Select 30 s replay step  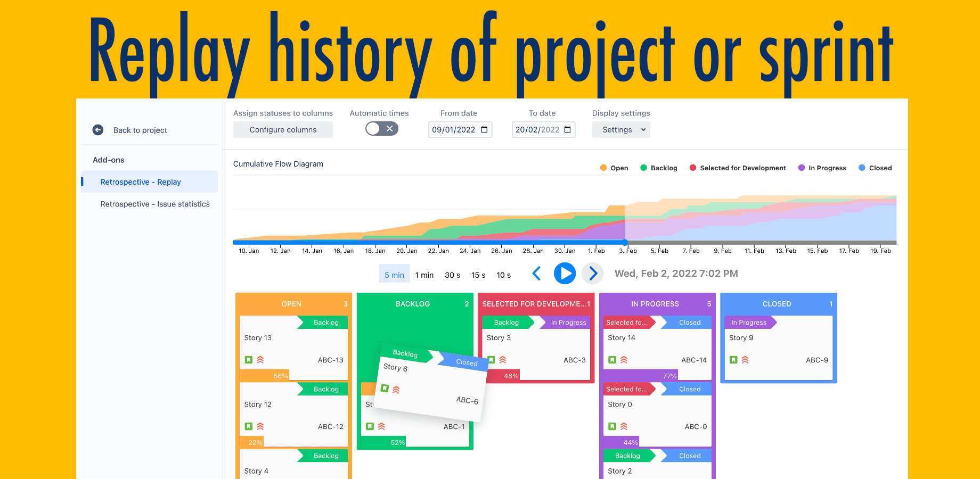453,275
